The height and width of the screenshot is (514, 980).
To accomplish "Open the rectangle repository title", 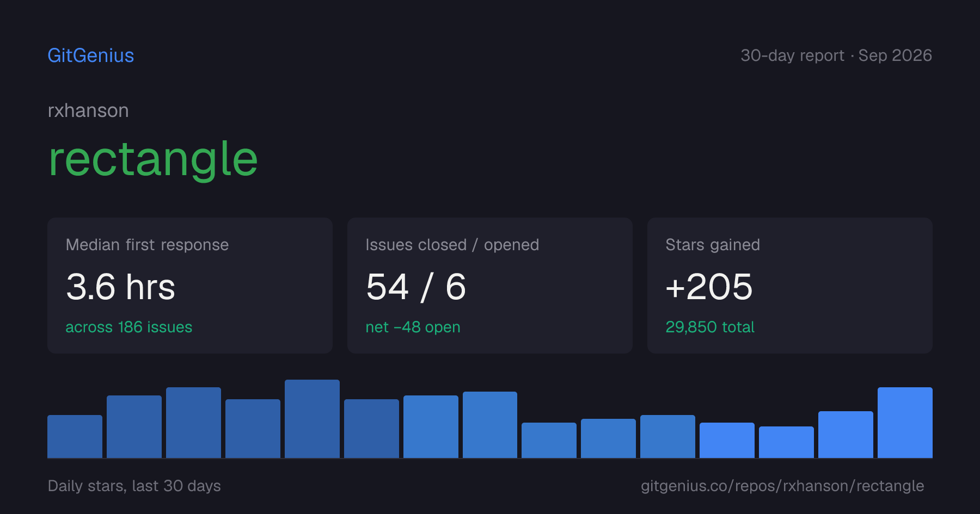I will [x=153, y=159].
